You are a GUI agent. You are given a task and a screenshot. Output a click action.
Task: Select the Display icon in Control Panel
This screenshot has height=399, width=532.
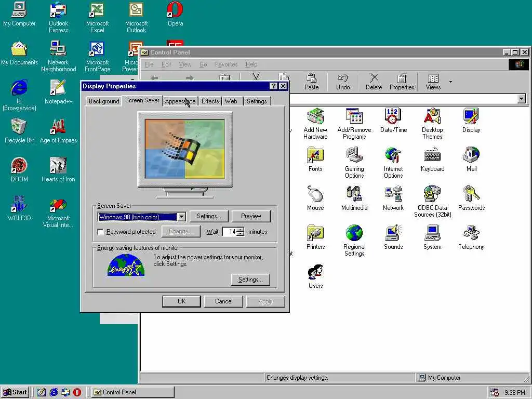point(471,120)
